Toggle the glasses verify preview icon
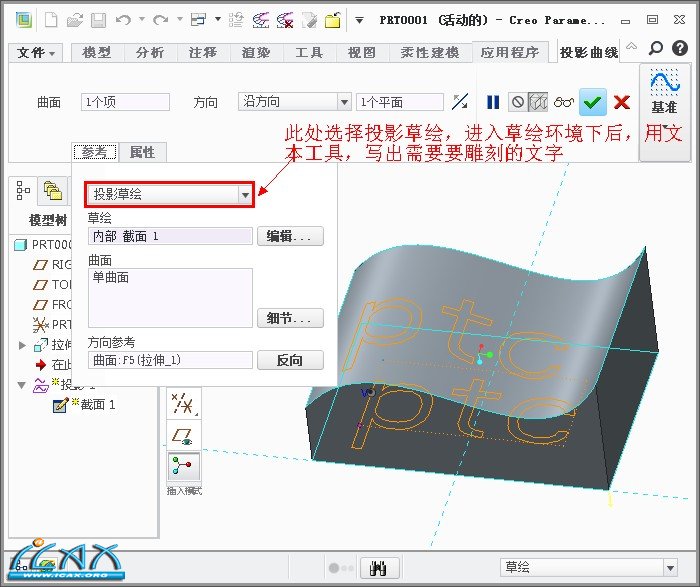The image size is (700, 587). (x=564, y=103)
